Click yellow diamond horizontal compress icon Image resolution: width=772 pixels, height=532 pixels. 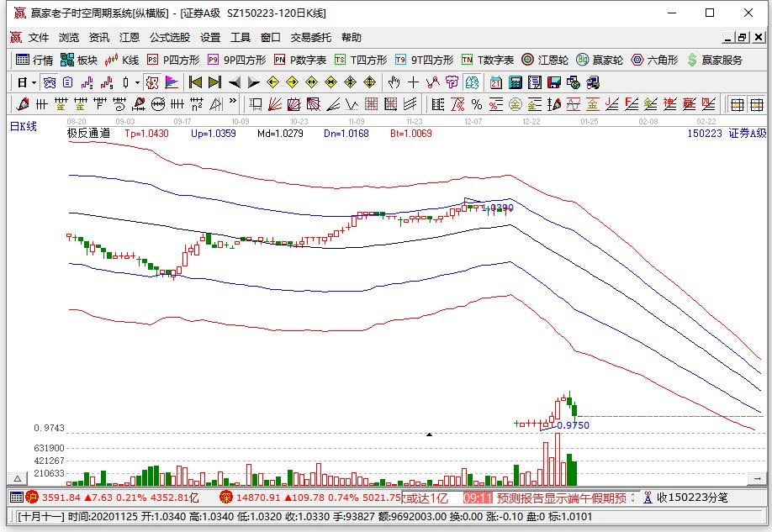pyautogui.click(x=330, y=82)
